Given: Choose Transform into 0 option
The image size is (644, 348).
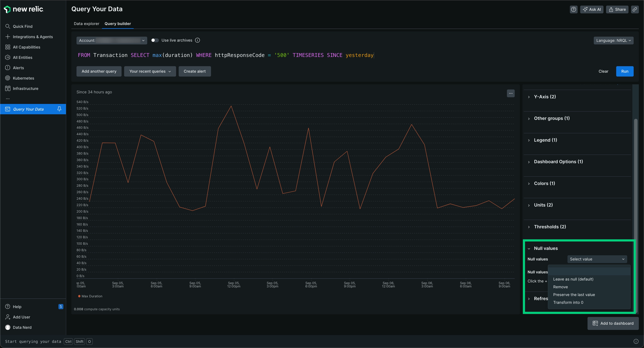Looking at the screenshot, I should 589,302.
